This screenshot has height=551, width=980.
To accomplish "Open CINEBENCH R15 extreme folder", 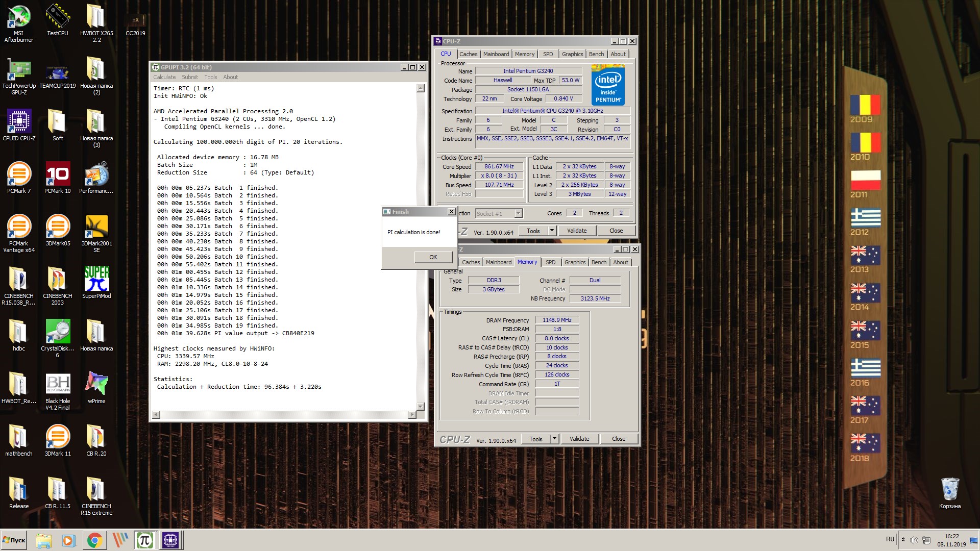I will (x=96, y=496).
